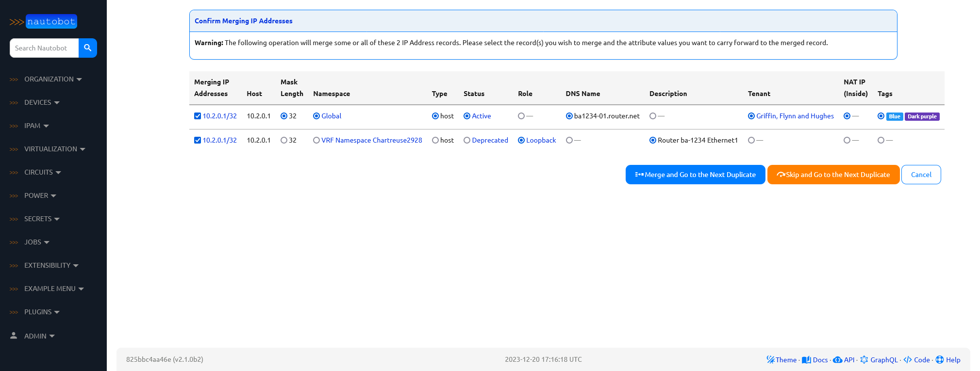The height and width of the screenshot is (371, 980).
Task: Check the first 10.2.0.1/32 row checkbox
Action: (x=198, y=116)
